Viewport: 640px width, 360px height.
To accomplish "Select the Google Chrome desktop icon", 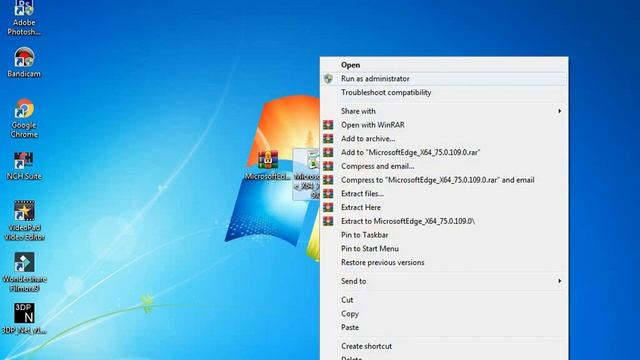I will (24, 118).
